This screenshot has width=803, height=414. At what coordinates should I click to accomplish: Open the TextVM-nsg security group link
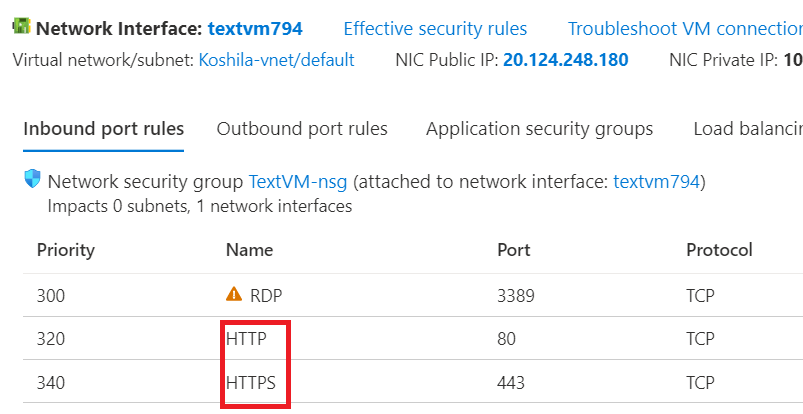pyautogui.click(x=298, y=181)
